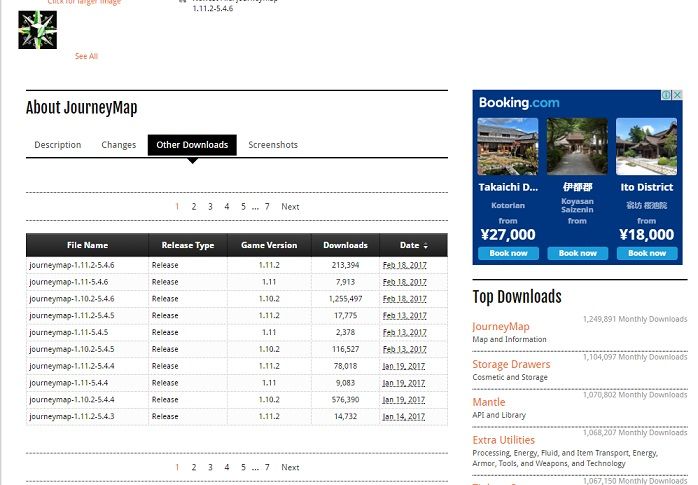Click Next in top pagination
The height and width of the screenshot is (485, 698).
[290, 206]
